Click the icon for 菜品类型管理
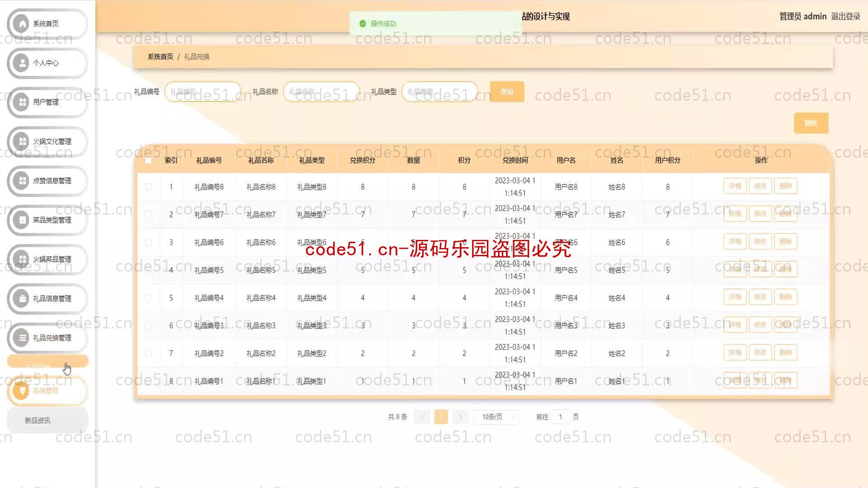Screen dimensions: 868x488 click(21, 220)
